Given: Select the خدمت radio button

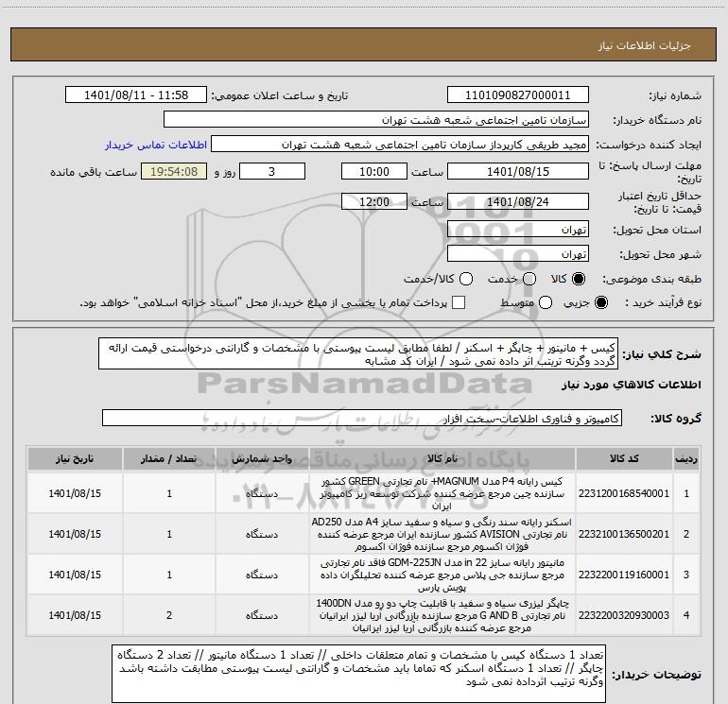Looking at the screenshot, I should click(529, 279).
